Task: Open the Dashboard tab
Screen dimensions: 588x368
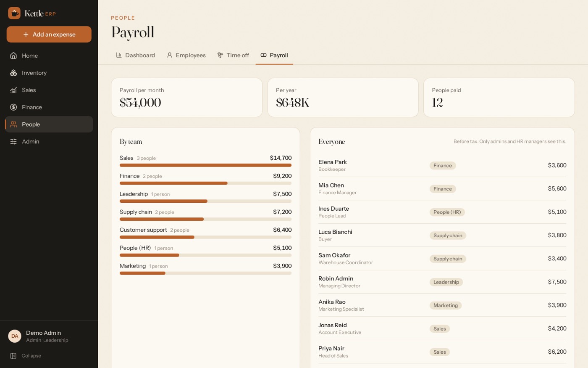Action: tap(135, 55)
